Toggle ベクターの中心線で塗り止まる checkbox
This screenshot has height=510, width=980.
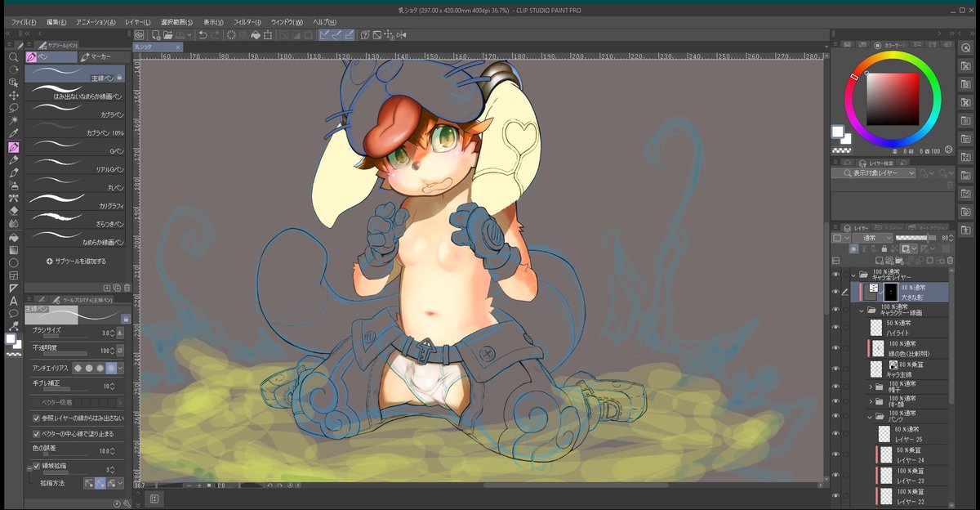(x=35, y=433)
